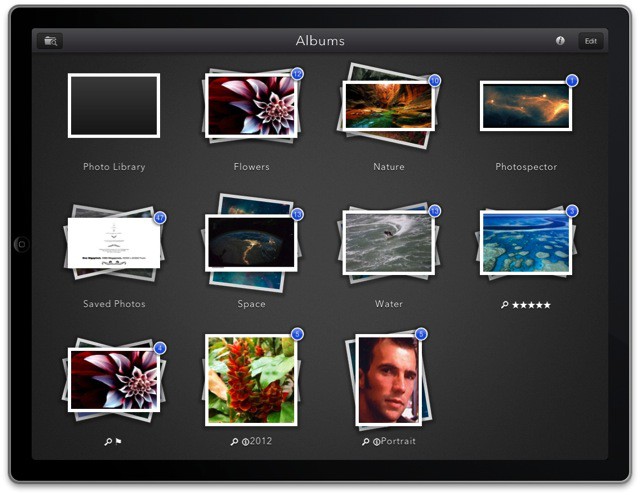Click the Space album label

[251, 304]
